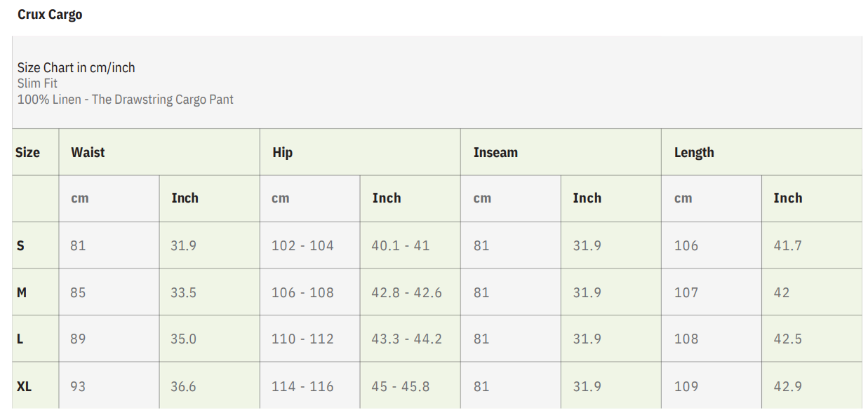Click the Size column header
The height and width of the screenshot is (415, 868).
tap(27, 152)
